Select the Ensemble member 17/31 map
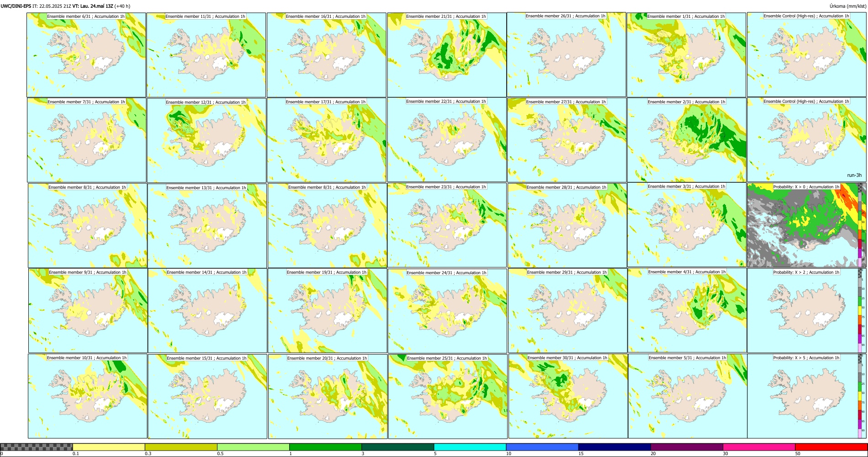The image size is (868, 457). [327, 140]
